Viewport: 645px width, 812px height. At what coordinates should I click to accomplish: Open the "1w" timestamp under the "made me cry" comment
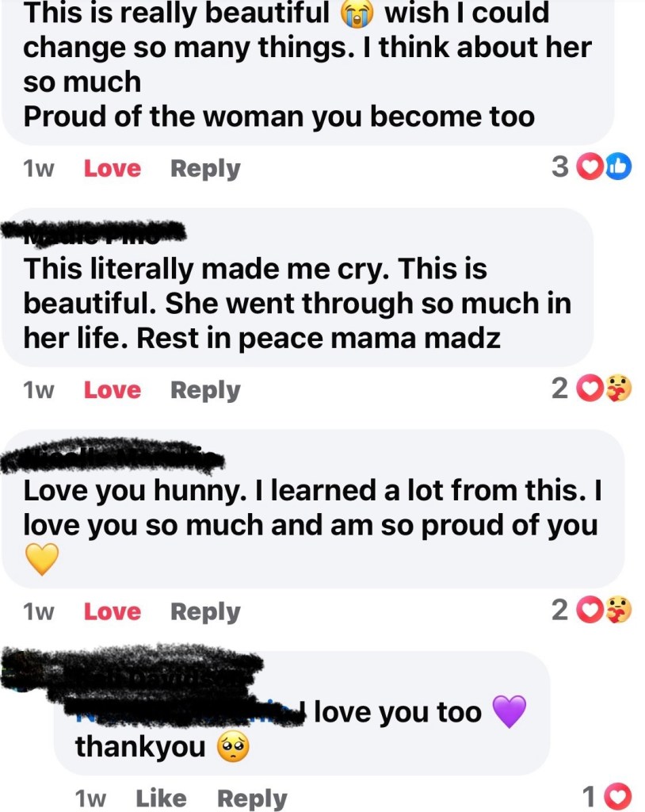(x=38, y=390)
